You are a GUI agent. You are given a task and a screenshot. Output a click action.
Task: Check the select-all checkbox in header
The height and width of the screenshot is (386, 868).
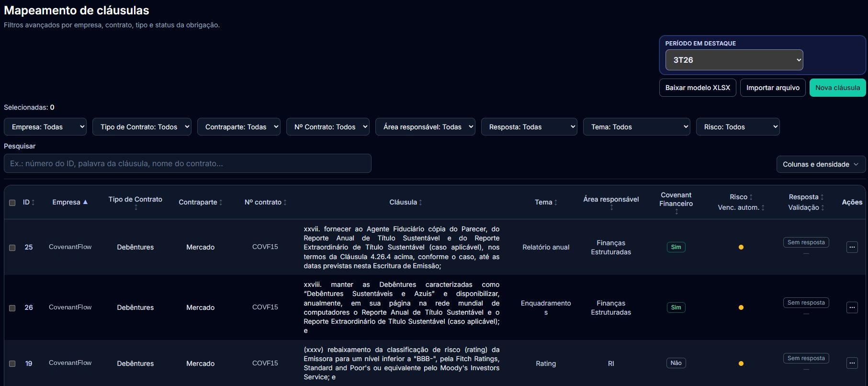click(12, 203)
